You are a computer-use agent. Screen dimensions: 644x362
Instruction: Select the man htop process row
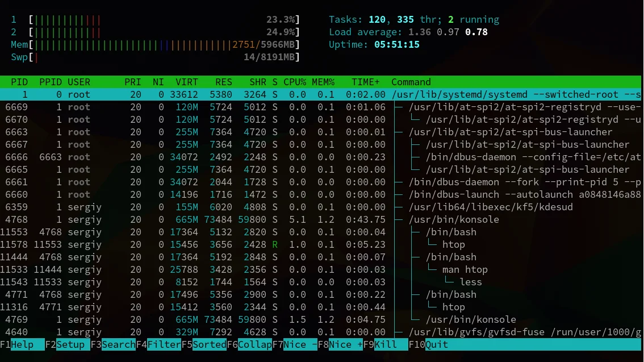tap(320, 269)
